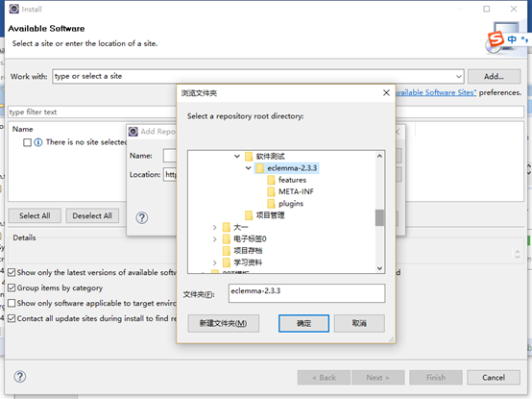
Task: Click the Name column header
Action: coord(23,129)
